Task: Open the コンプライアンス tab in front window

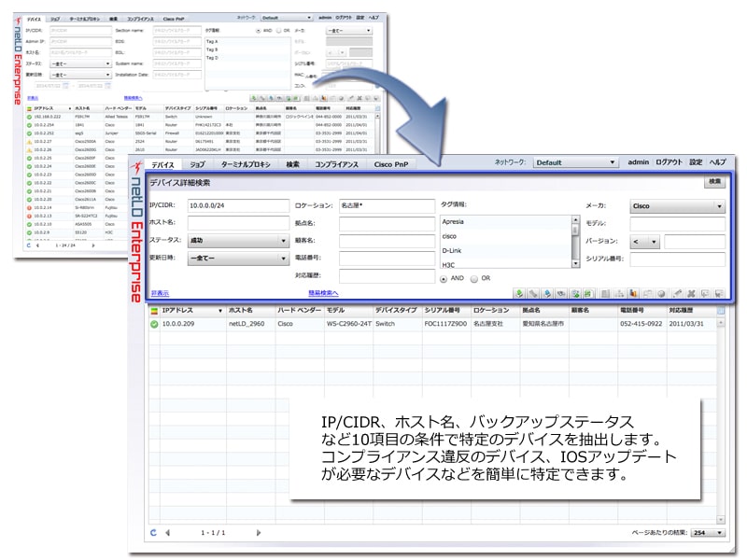Action: [x=336, y=165]
